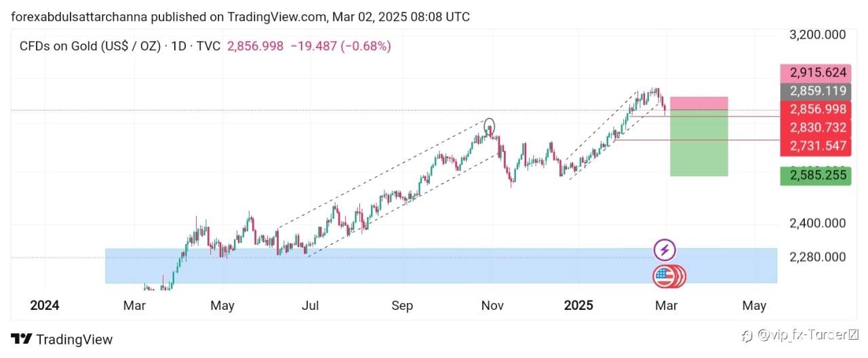This screenshot has width=868, height=358.
Task: Click the pink stop-loss zone box
Action: pyautogui.click(x=698, y=103)
